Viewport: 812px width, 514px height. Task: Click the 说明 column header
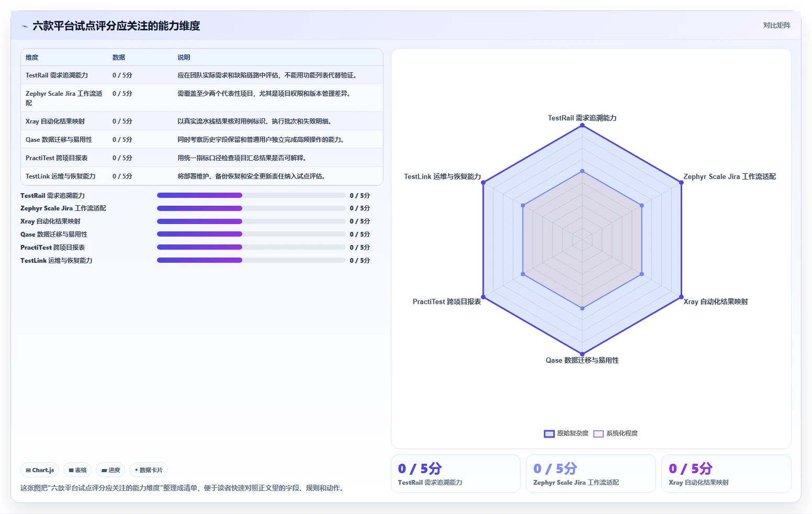click(x=184, y=58)
